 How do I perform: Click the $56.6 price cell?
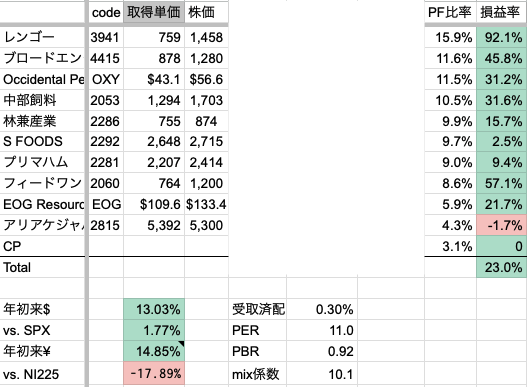tap(206, 79)
